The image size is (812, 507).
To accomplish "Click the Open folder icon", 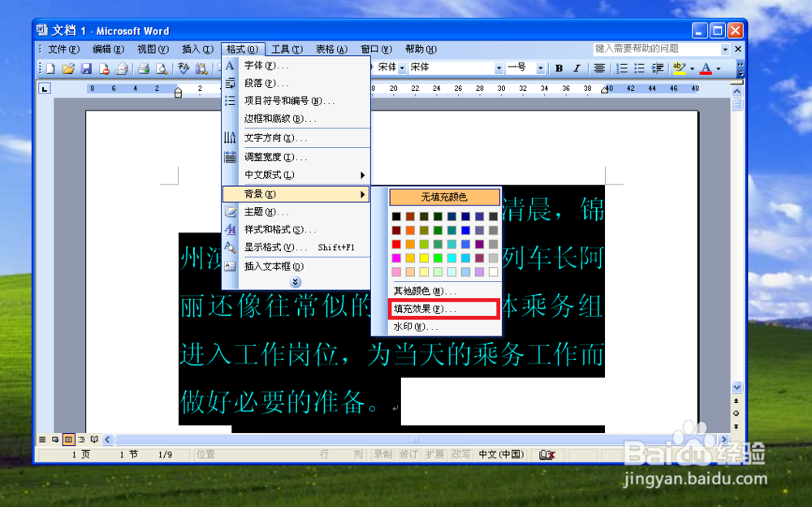I will pyautogui.click(x=68, y=68).
